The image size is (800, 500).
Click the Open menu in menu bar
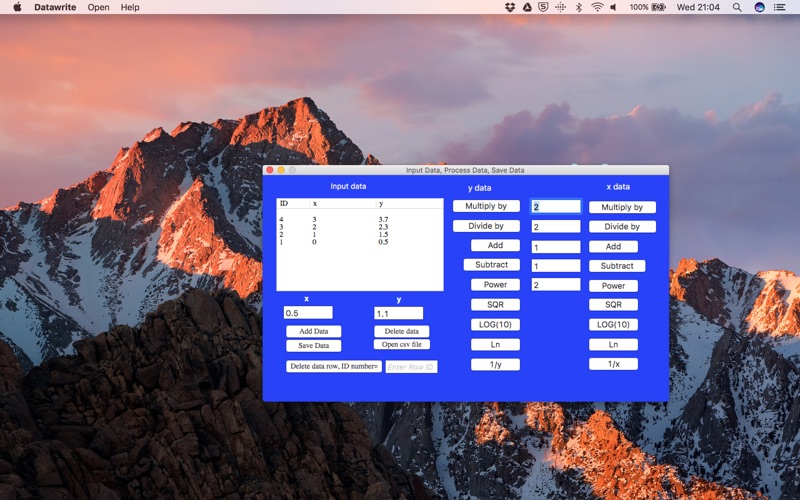[98, 7]
